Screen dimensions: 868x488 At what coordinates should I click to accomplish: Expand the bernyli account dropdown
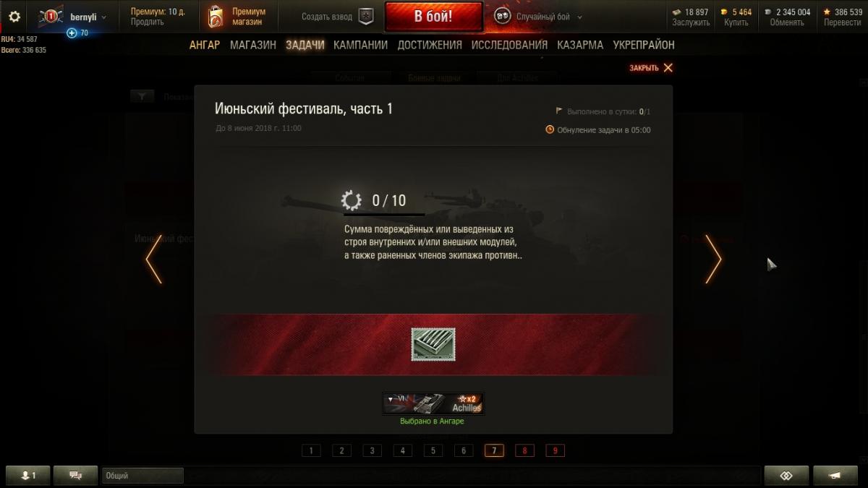pyautogui.click(x=88, y=17)
